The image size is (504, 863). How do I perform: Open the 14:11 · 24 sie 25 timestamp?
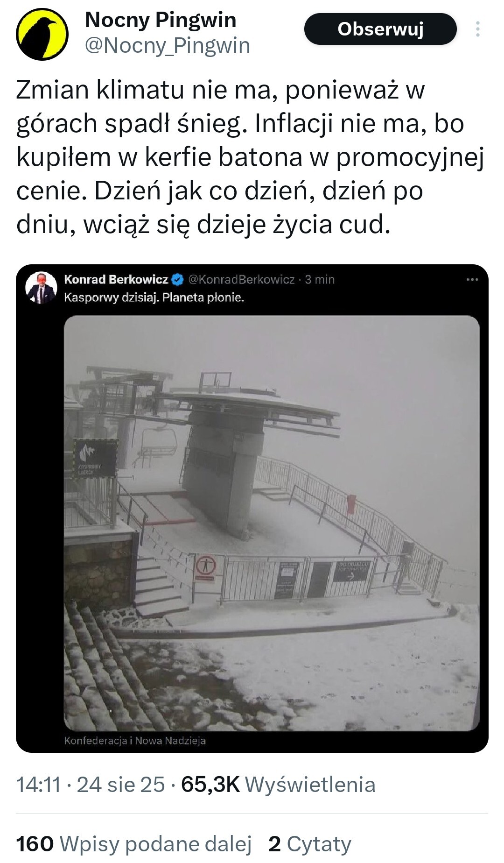point(91,785)
